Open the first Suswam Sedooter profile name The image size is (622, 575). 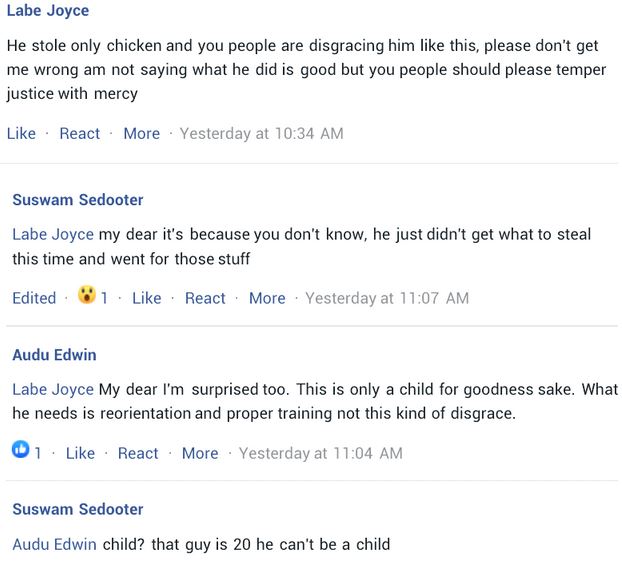click(x=78, y=200)
